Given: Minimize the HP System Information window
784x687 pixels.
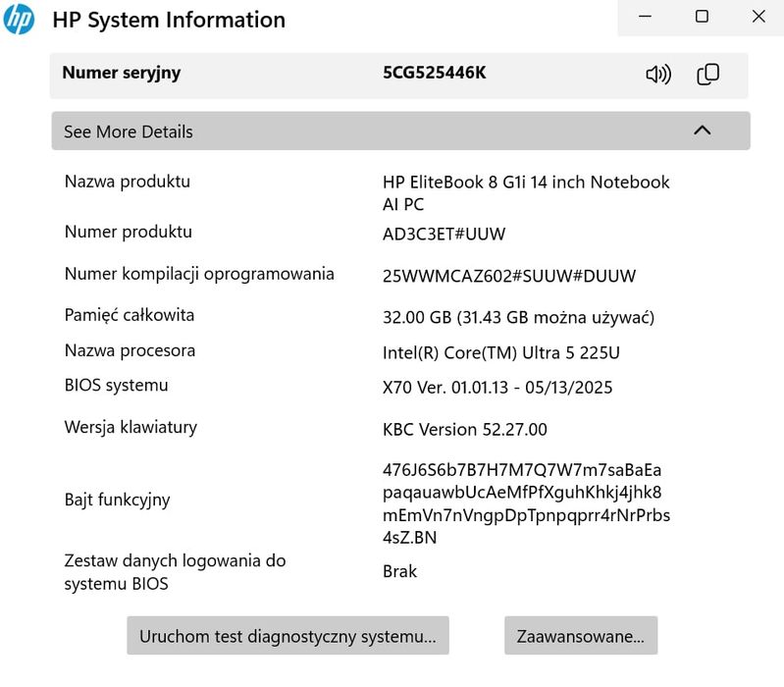Looking at the screenshot, I should (x=646, y=17).
